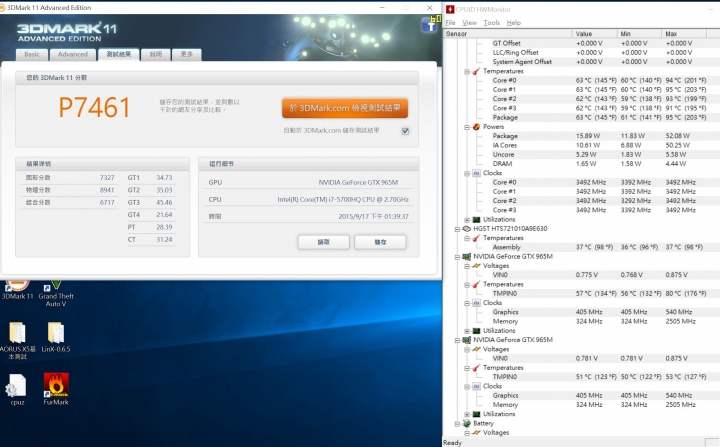Select the FurMark desktop shortcut
The height and width of the screenshot is (447, 720).
pyautogui.click(x=56, y=389)
